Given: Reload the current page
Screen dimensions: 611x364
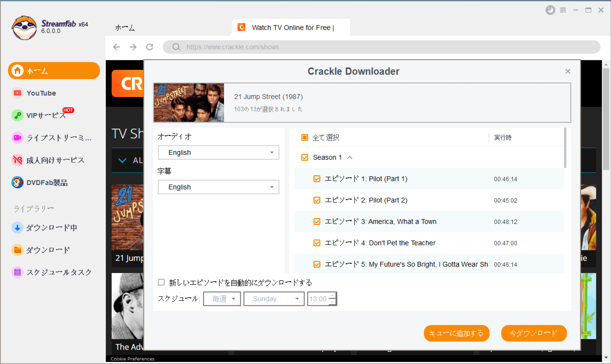Looking at the screenshot, I should tap(150, 47).
